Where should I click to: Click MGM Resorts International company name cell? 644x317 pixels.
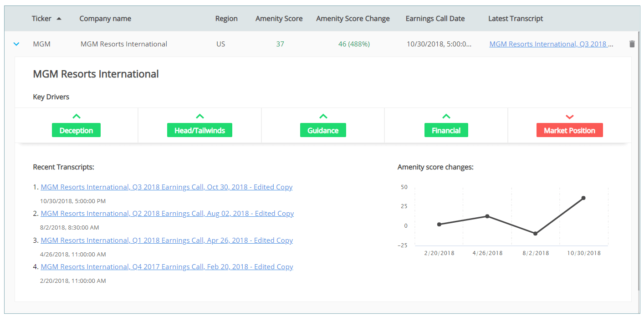pos(124,44)
